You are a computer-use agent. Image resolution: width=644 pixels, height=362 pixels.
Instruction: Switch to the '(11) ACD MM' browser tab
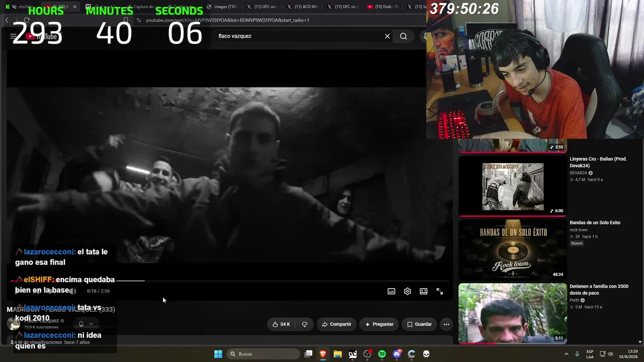(302, 7)
